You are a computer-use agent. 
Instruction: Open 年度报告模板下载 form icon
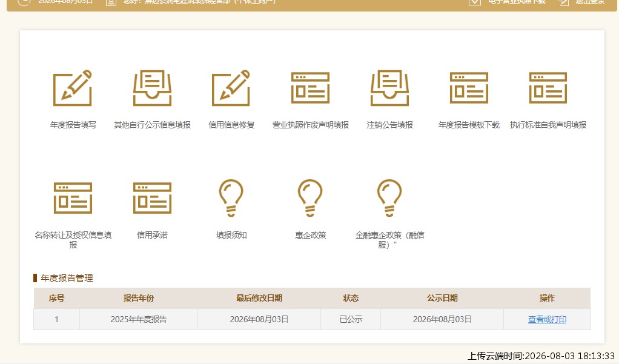coord(469,88)
